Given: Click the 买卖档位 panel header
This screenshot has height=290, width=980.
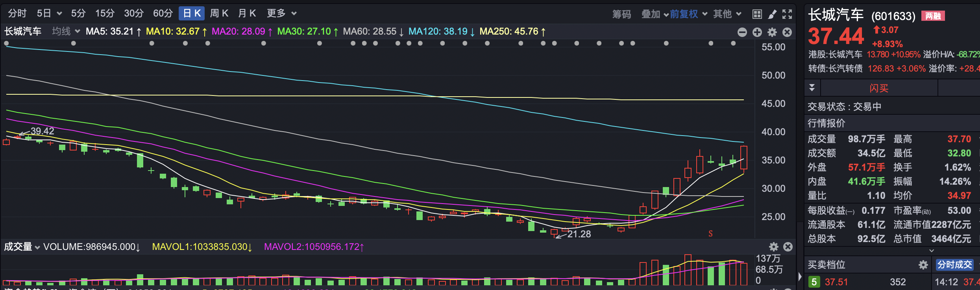Looking at the screenshot, I should pos(827,265).
